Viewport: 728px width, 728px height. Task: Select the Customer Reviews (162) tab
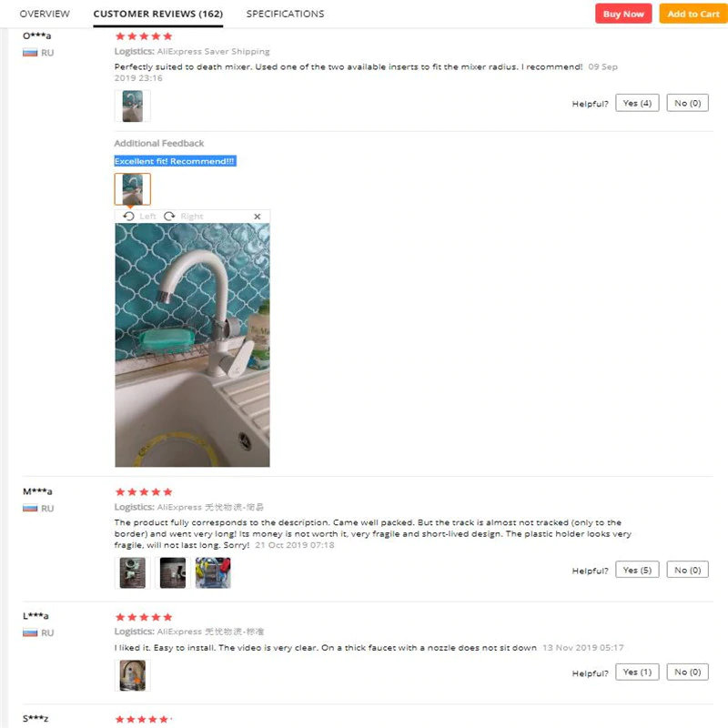pos(157,14)
